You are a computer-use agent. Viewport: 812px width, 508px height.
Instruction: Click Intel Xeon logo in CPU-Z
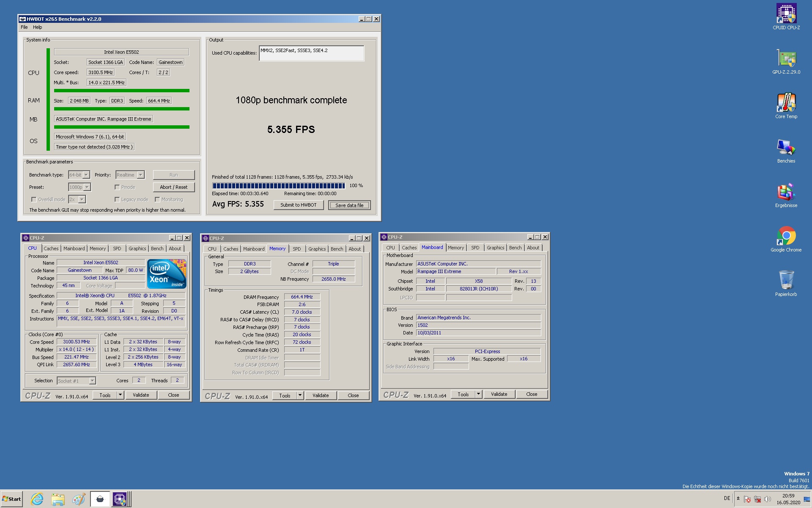[167, 274]
